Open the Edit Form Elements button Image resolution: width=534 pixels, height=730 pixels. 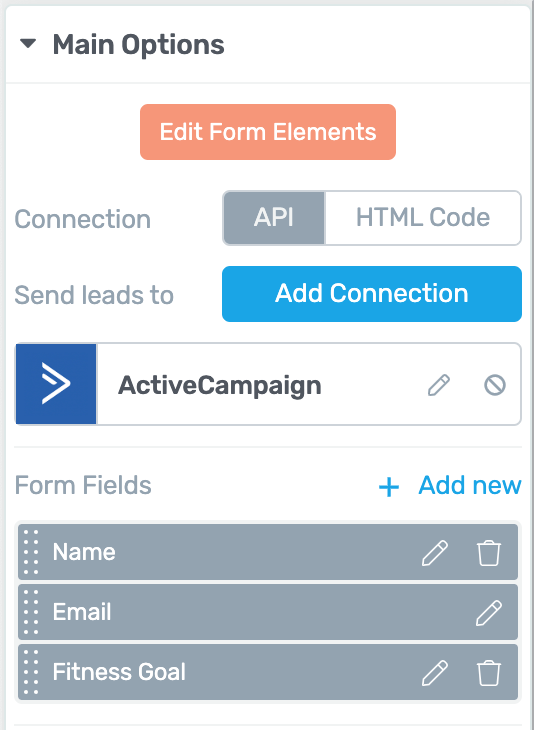click(268, 132)
